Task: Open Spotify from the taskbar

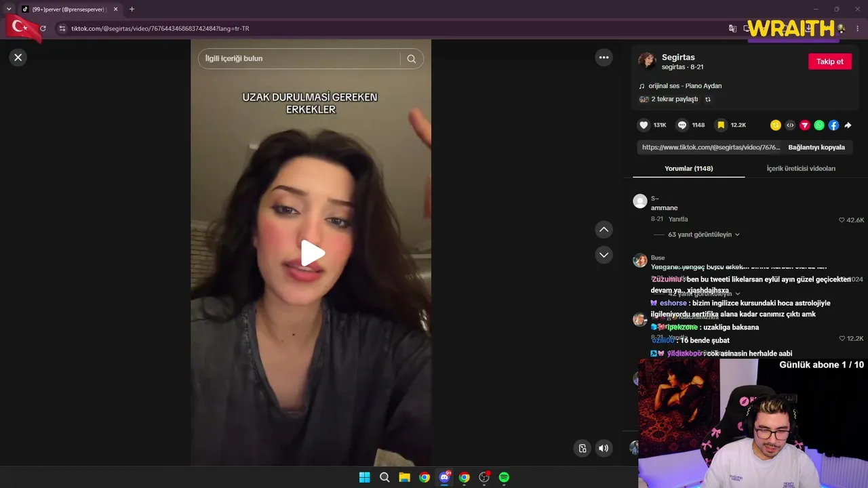Action: [x=504, y=477]
